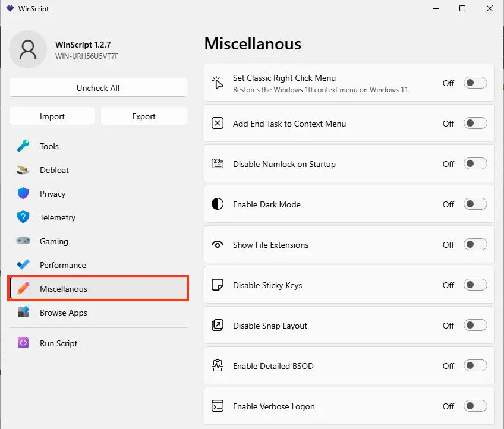
Task: Open Browse Apps from sidebar
Action: (x=98, y=313)
